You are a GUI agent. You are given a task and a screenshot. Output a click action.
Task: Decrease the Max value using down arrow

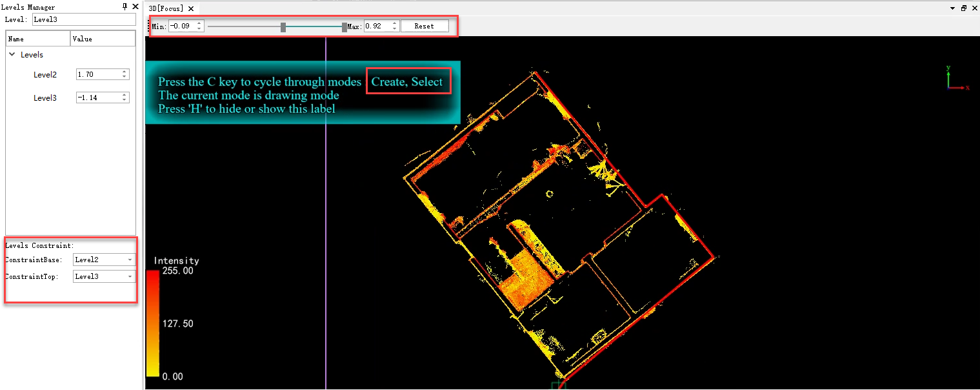[395, 29]
